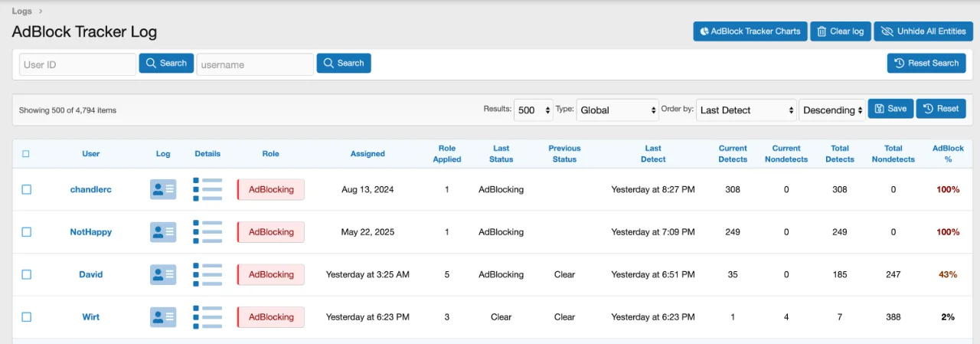The height and width of the screenshot is (344, 980).
Task: Open details list icon for NotHappy
Action: (x=207, y=232)
